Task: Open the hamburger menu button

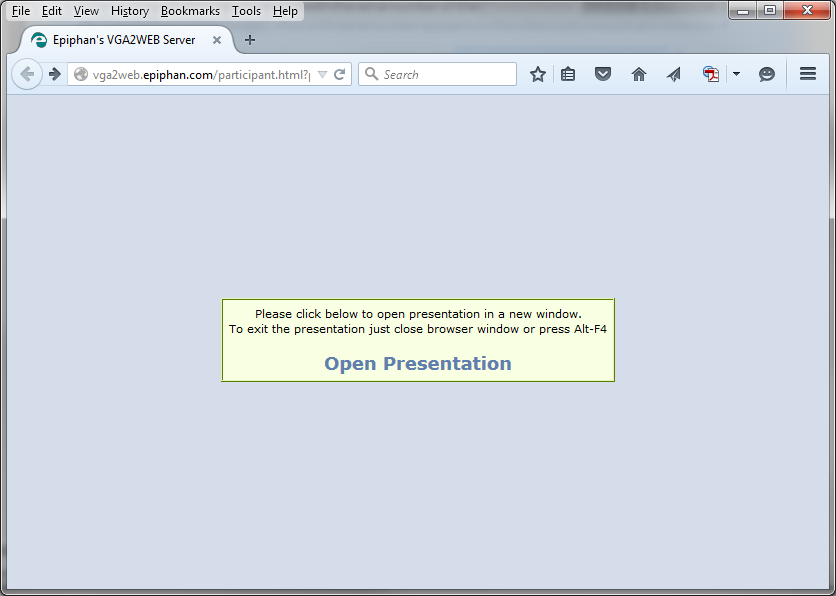Action: 808,74
